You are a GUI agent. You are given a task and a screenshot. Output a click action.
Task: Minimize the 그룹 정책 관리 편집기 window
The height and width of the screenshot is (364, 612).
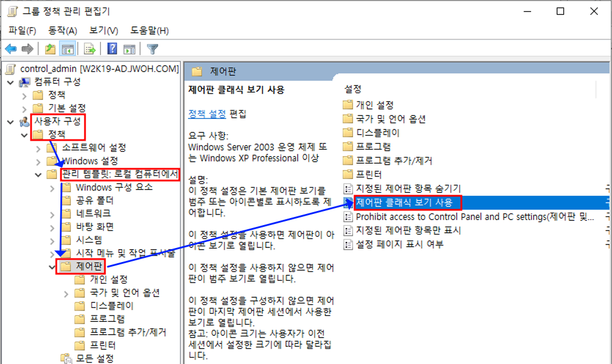pyautogui.click(x=528, y=11)
